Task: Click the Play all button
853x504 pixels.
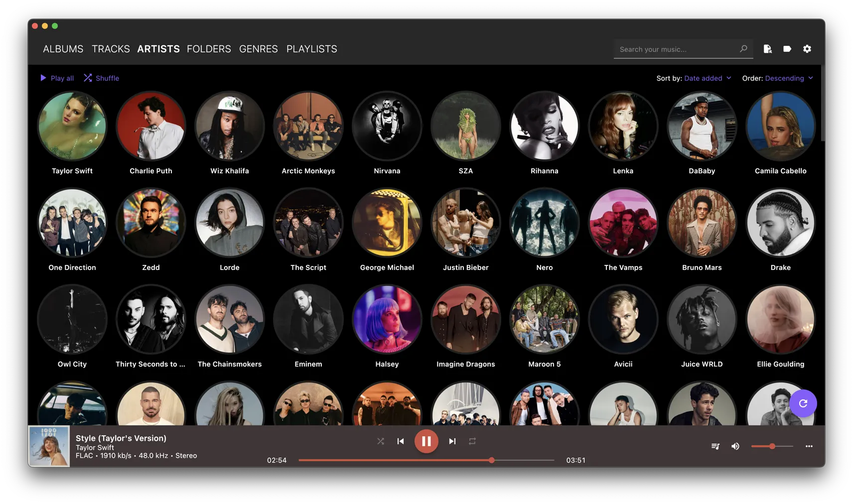Action: [x=57, y=78]
